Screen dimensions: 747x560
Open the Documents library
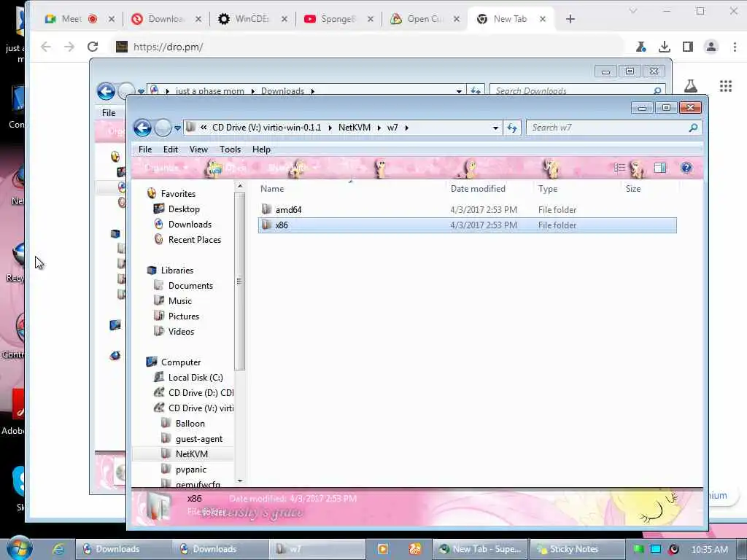pyautogui.click(x=190, y=286)
